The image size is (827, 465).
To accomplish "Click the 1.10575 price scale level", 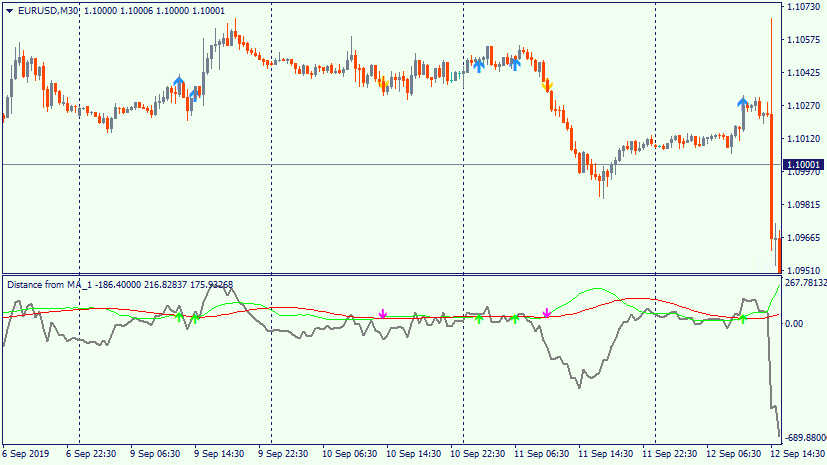I will click(x=804, y=40).
